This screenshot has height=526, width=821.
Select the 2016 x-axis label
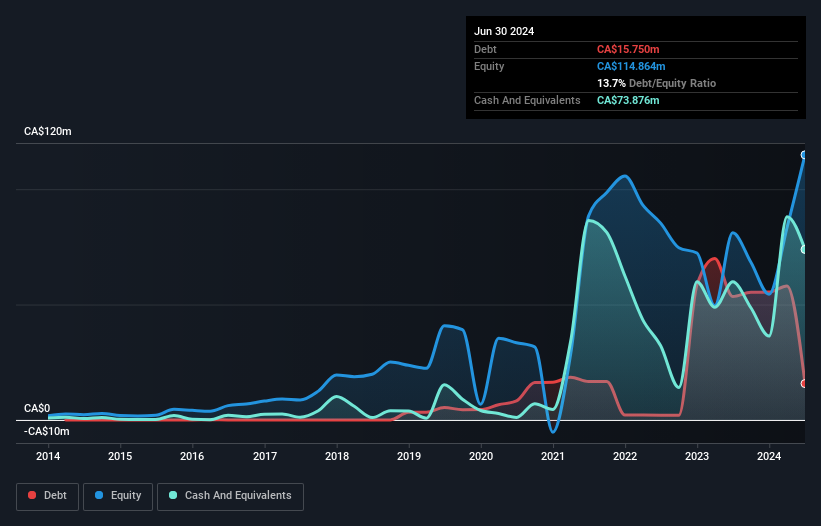tap(192, 456)
